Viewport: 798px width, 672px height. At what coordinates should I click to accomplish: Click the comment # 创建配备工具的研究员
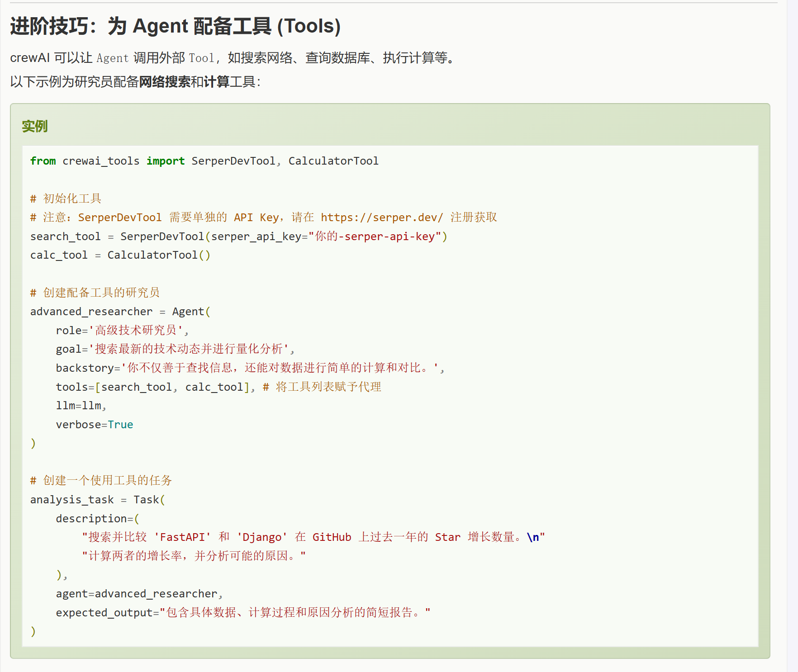pyautogui.click(x=95, y=293)
